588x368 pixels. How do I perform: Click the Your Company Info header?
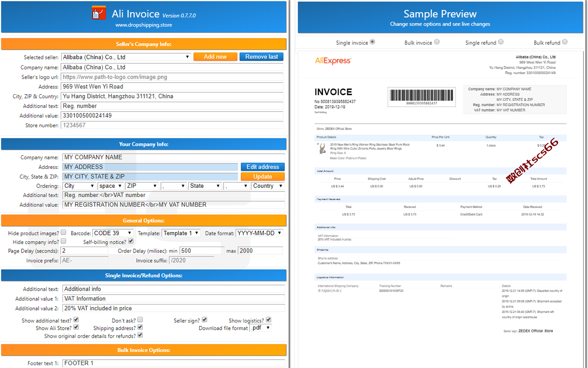[144, 144]
